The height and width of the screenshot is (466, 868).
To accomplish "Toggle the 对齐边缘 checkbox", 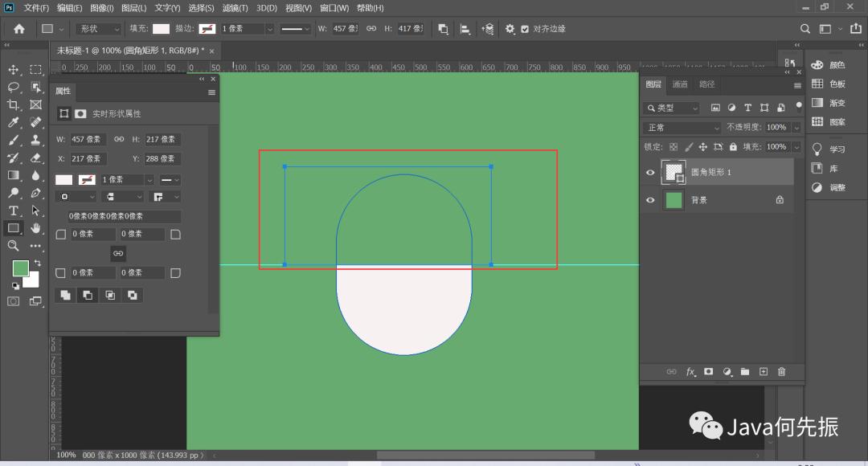I will (525, 29).
